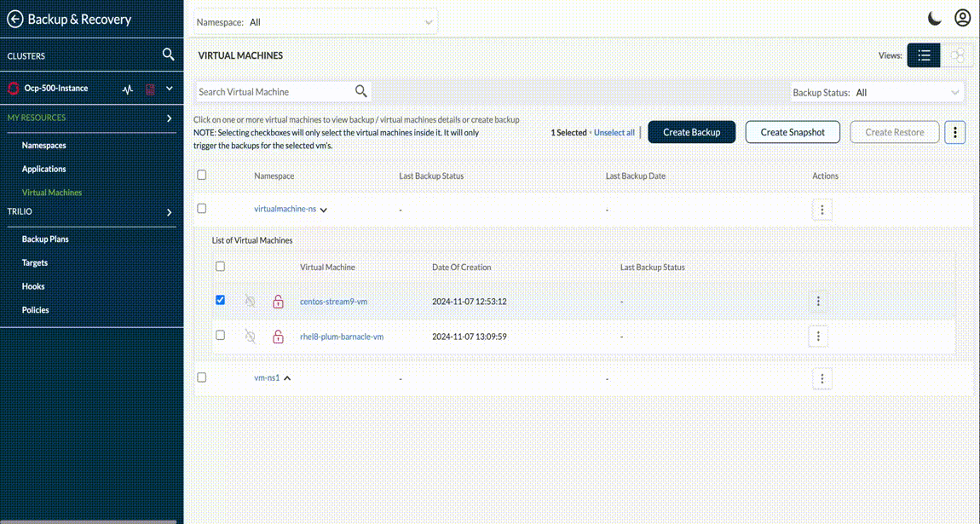The image size is (980, 524).
Task: Open three-dot actions menu for rhel8-plum-barnacle-vm
Action: pyautogui.click(x=818, y=337)
